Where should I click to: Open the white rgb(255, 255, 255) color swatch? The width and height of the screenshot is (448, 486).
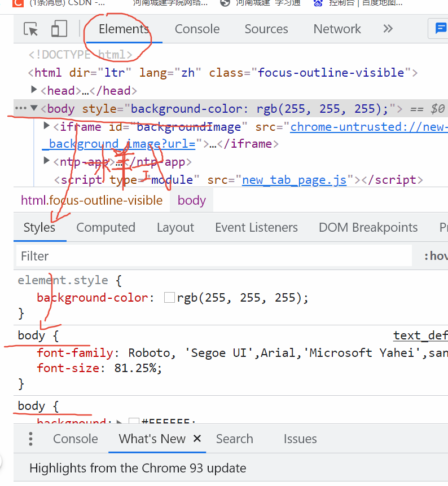(169, 298)
